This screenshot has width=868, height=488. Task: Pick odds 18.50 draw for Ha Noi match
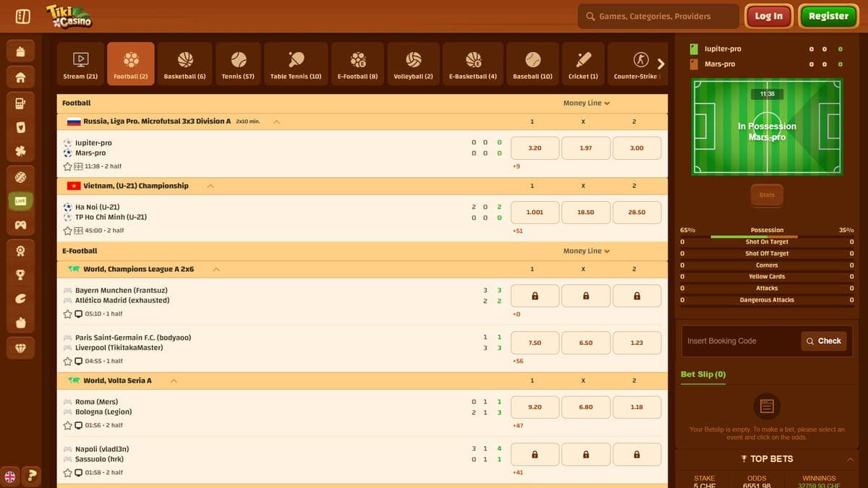coord(586,213)
